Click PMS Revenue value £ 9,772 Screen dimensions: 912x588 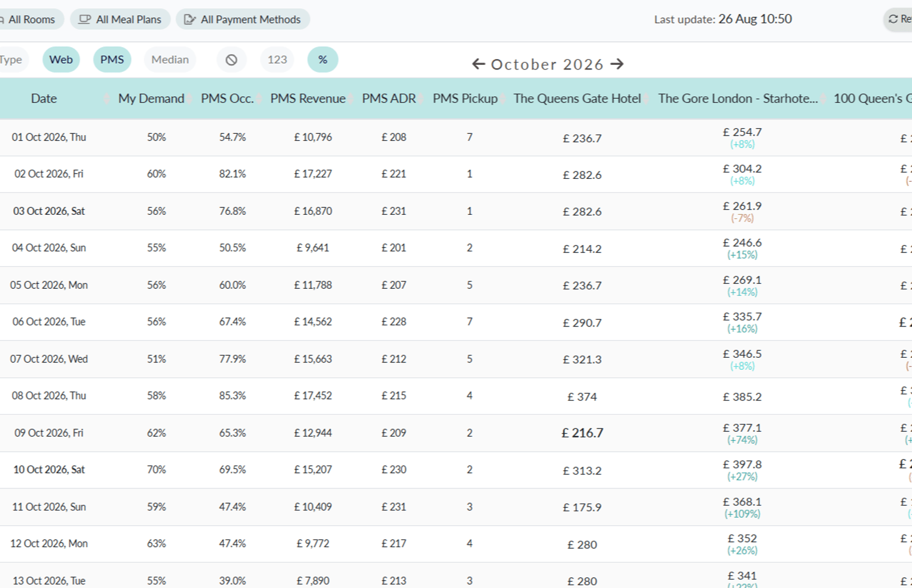(x=313, y=544)
